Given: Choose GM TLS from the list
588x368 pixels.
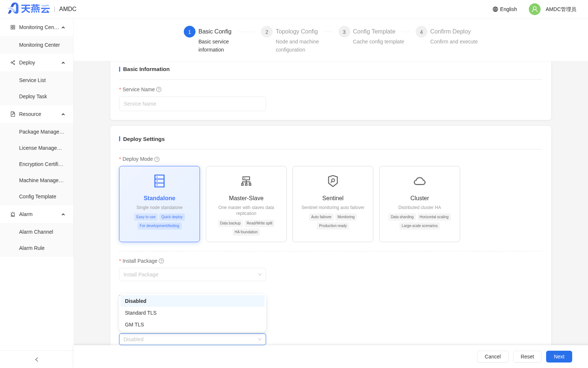Looking at the screenshot, I should (x=193, y=325).
